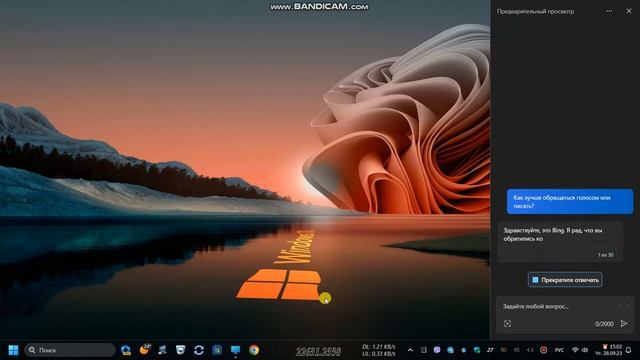Open the Windows Start menu
Viewport: 640px width, 360px height.
(13, 350)
